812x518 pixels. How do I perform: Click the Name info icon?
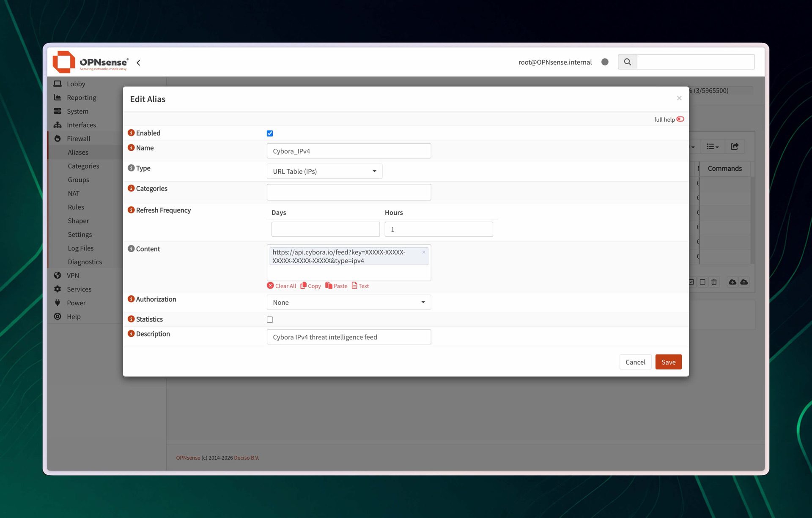pos(131,147)
